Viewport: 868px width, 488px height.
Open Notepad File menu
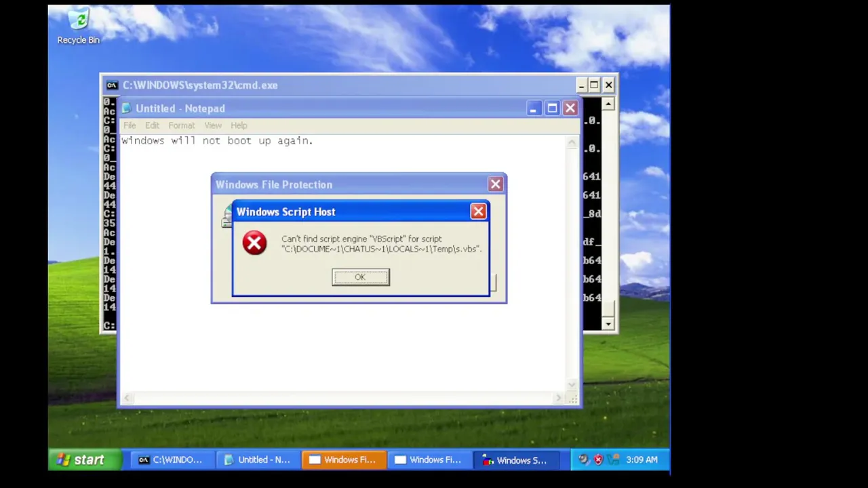pyautogui.click(x=130, y=125)
